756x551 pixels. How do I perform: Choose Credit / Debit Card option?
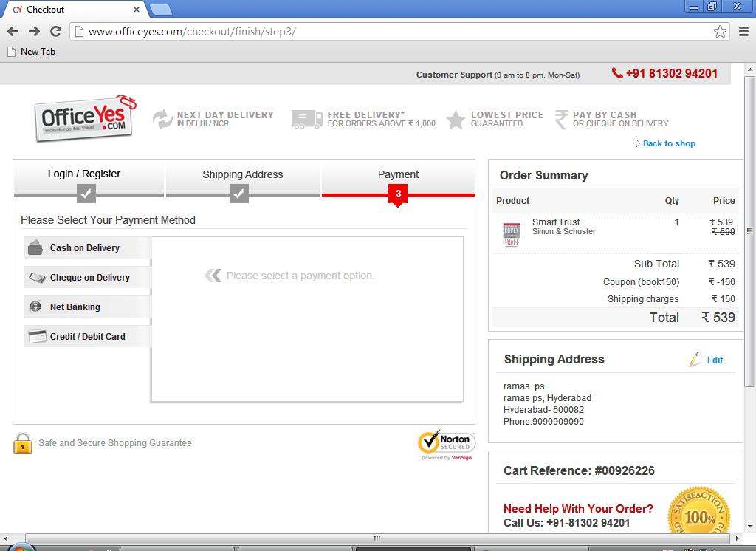[x=87, y=337]
